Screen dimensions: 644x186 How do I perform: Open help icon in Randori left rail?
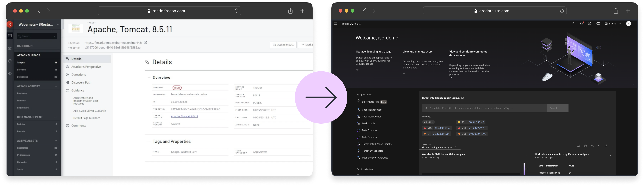pos(10,61)
